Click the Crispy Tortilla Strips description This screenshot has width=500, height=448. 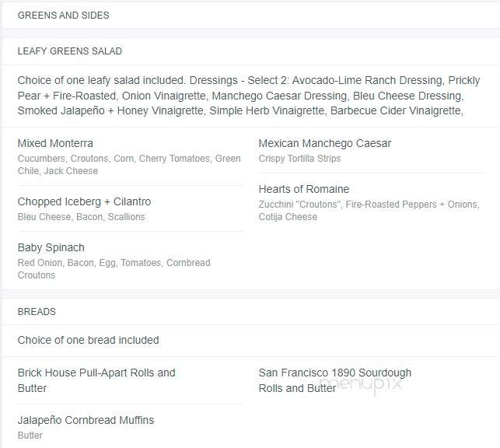(x=299, y=159)
